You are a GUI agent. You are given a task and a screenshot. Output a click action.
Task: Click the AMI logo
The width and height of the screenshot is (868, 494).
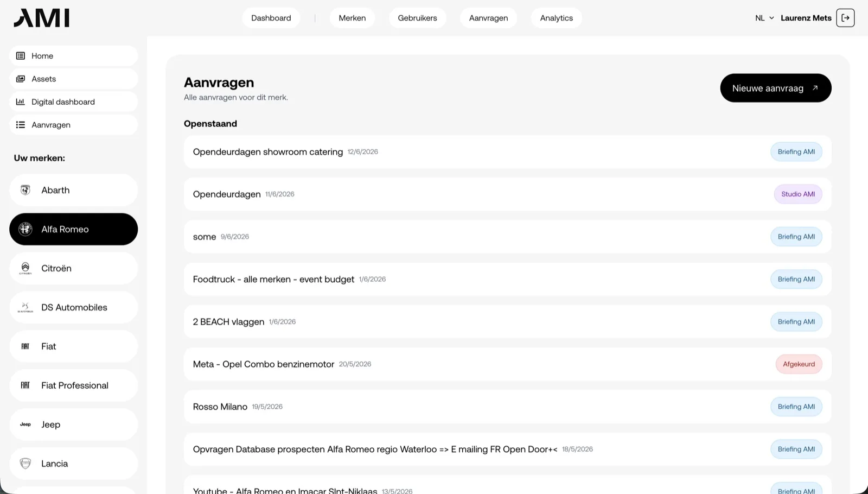pyautogui.click(x=42, y=18)
